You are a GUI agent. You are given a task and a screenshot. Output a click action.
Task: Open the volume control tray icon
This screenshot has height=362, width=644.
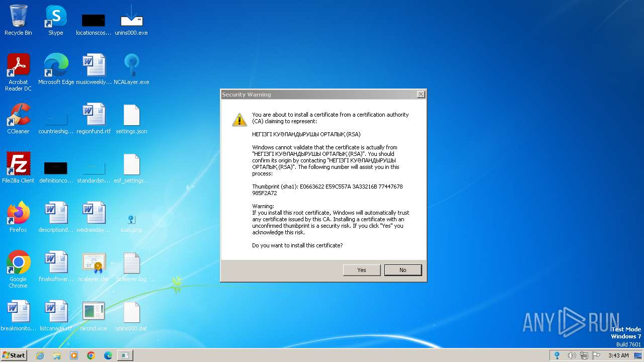[572, 355]
